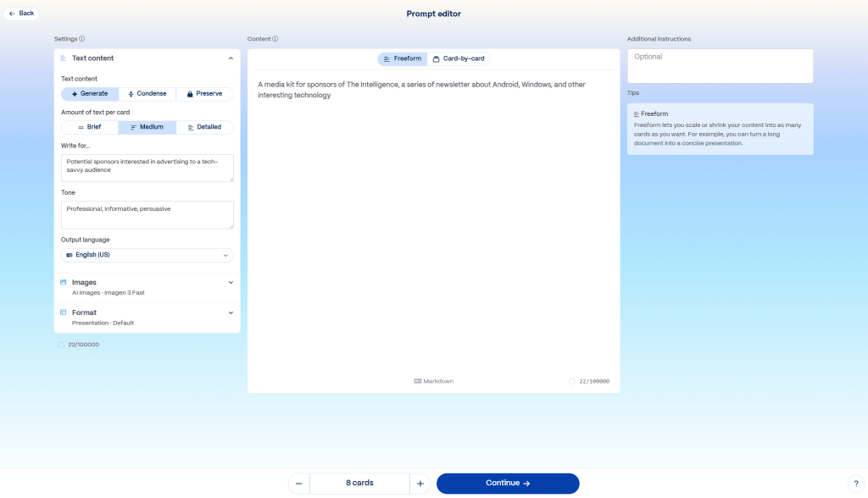
Task: Click the Format section icon
Action: (64, 313)
